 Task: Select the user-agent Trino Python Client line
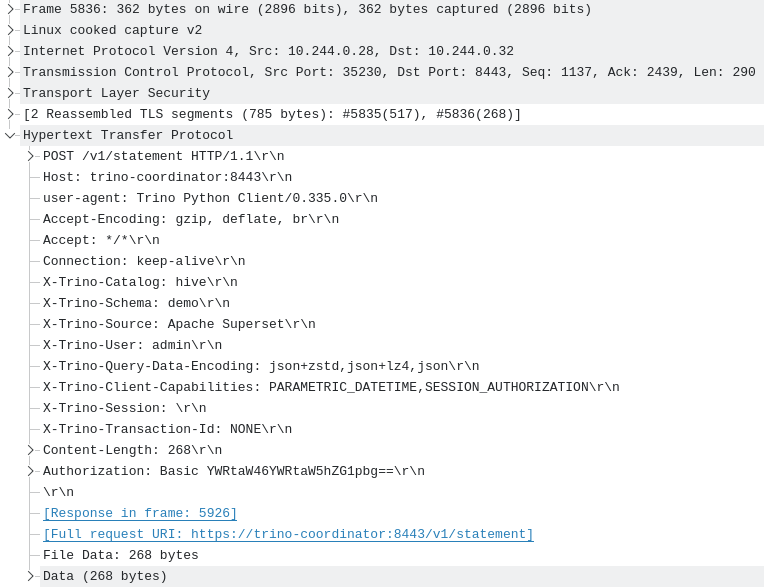tap(210, 198)
